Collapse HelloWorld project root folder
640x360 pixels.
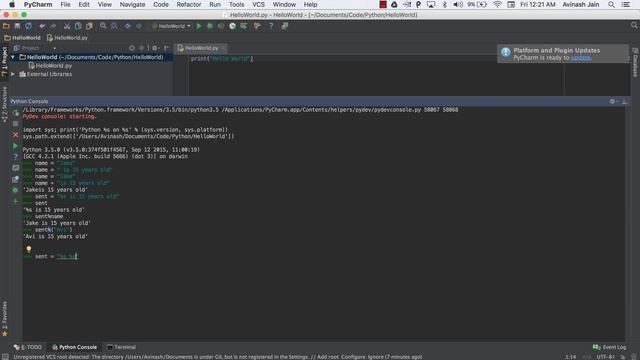click(x=13, y=58)
